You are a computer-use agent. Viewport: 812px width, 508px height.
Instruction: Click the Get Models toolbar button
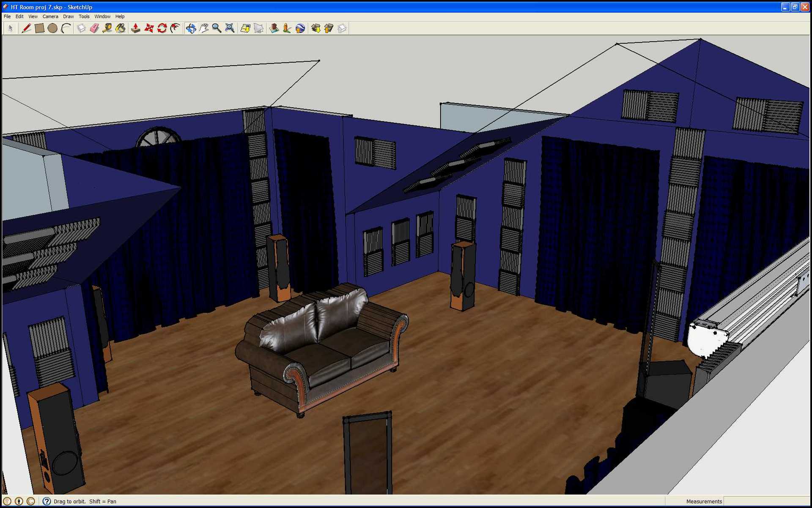coord(315,28)
